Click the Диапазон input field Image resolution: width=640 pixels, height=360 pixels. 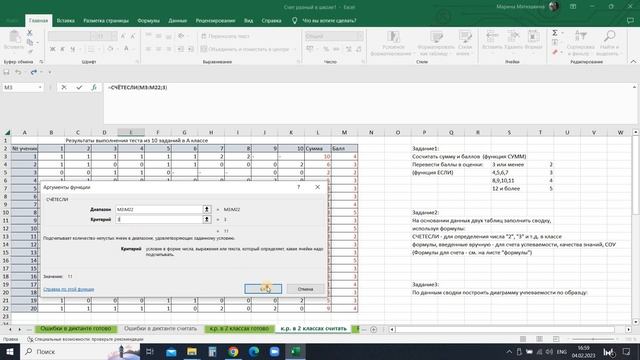(x=159, y=209)
